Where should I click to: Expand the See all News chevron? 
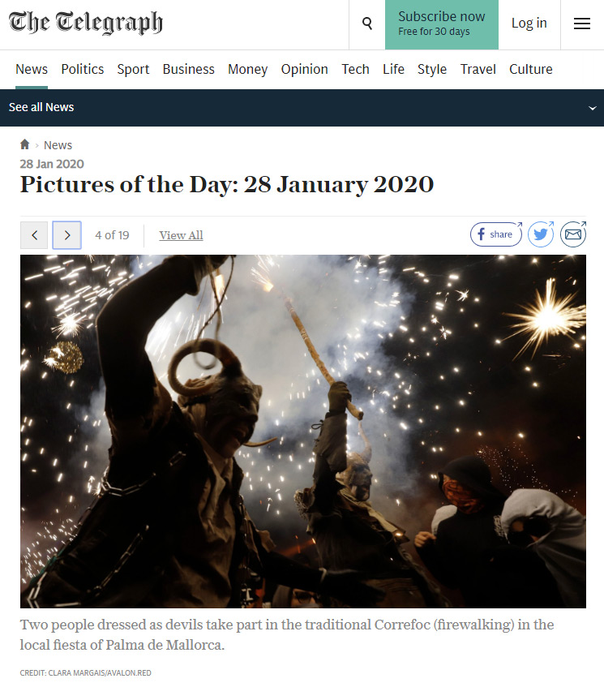(x=593, y=108)
